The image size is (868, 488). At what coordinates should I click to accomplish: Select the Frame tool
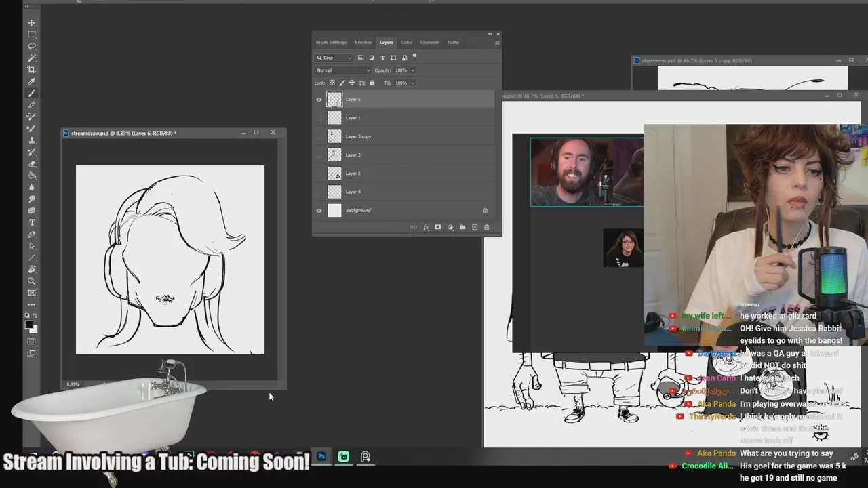point(32,293)
